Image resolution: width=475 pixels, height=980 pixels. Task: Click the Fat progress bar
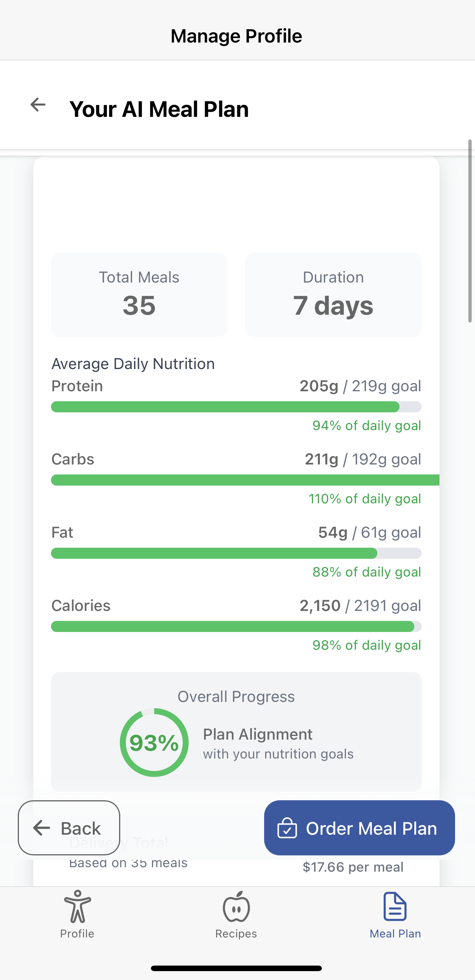[x=236, y=553]
